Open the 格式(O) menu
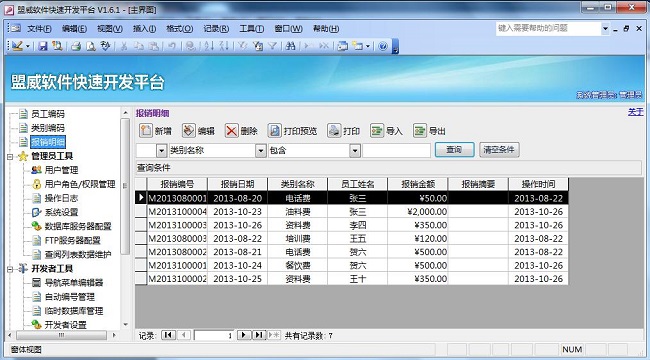 tap(179, 29)
